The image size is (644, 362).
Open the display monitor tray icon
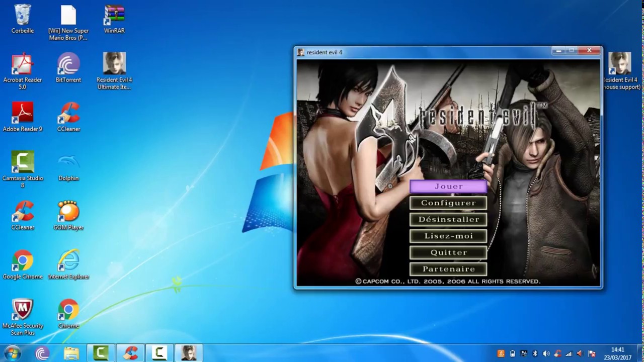pyautogui.click(x=524, y=353)
